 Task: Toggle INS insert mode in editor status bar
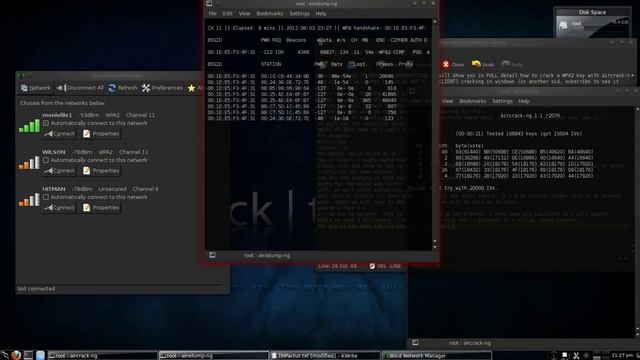[x=382, y=266]
